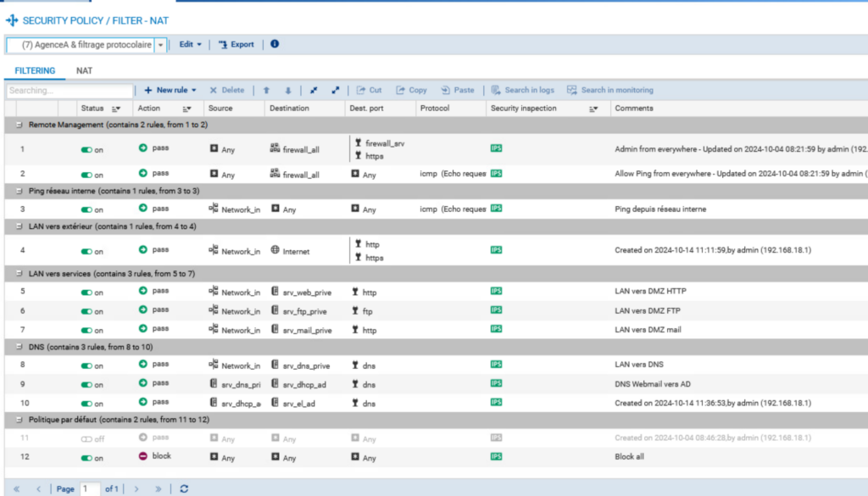This screenshot has height=496, width=868.
Task: Expand all rule separators in the toolbar
Action: 336,90
